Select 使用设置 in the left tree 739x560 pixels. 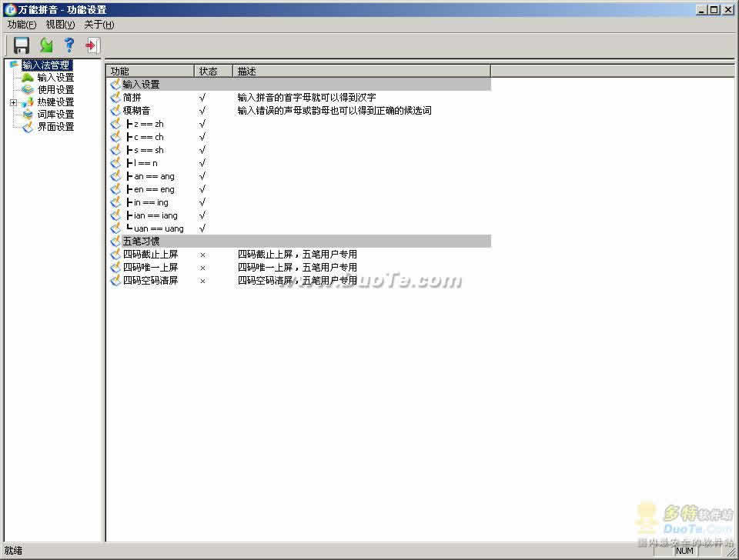pyautogui.click(x=55, y=89)
